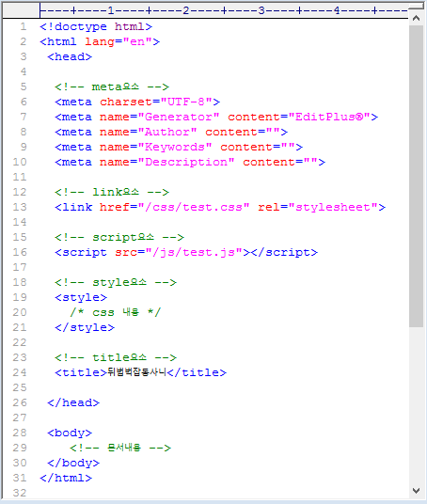The width and height of the screenshot is (427, 504).
Task: Click the vertical scrollbar thumb
Action: point(416,176)
